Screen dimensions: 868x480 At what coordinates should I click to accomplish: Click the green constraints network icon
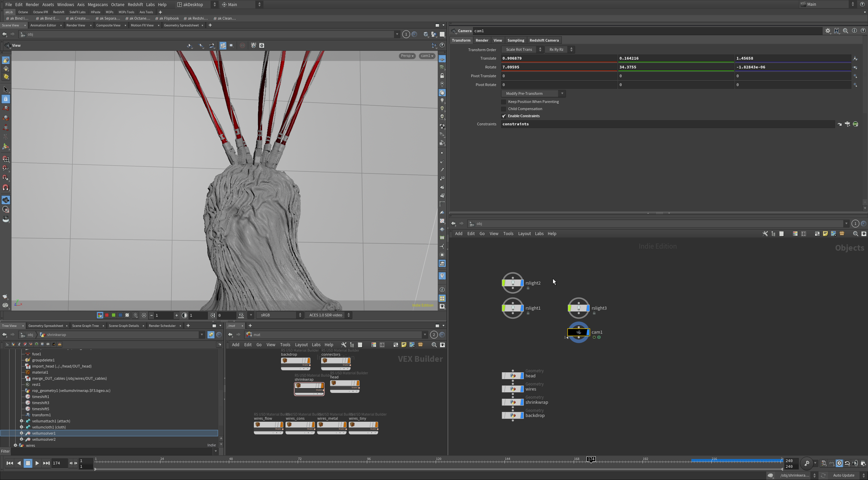pyautogui.click(x=855, y=124)
